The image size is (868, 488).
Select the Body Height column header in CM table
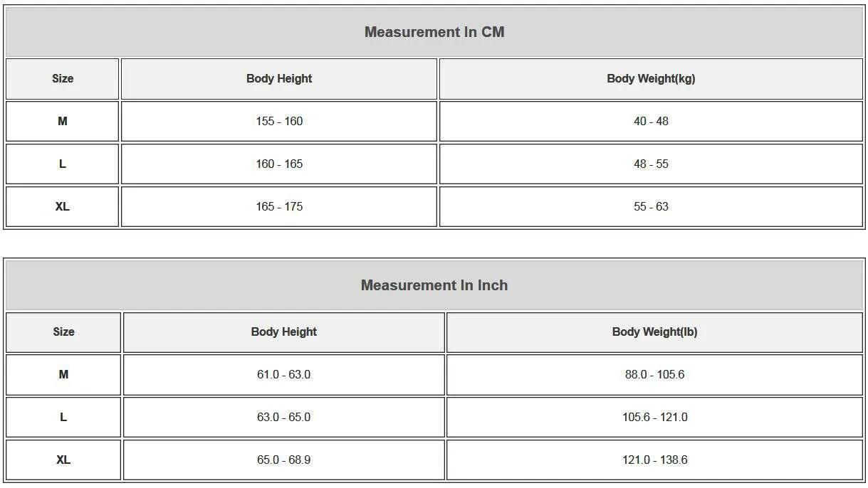[279, 78]
